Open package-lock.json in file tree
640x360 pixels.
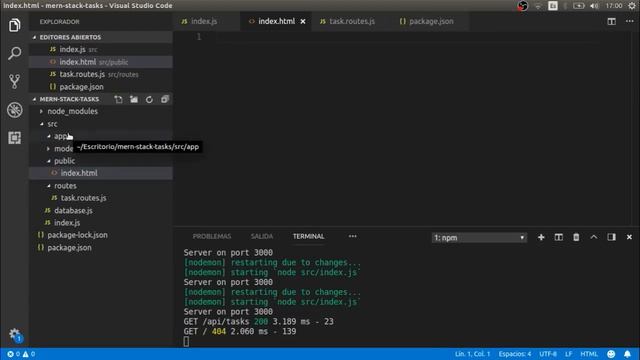point(100,235)
